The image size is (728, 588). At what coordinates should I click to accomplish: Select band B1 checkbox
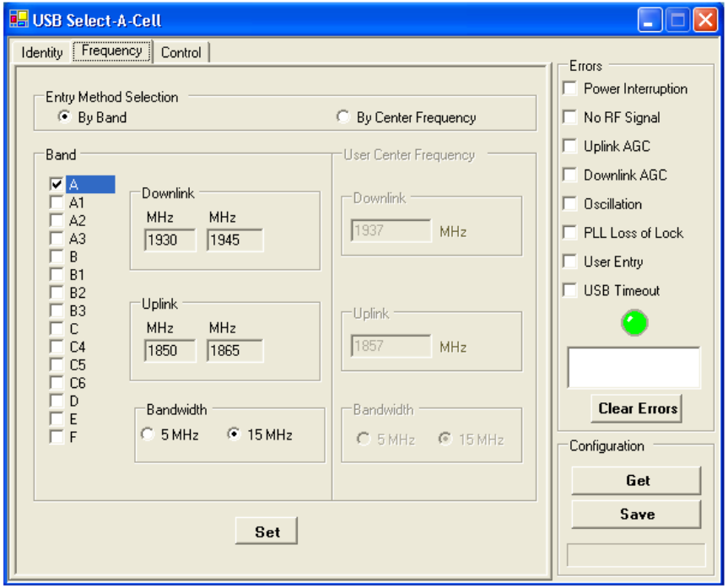[x=57, y=274]
